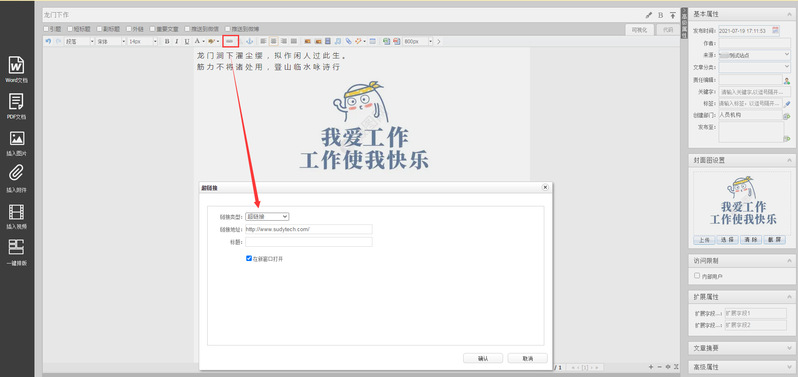Image resolution: width=798 pixels, height=377 pixels.
Task: Toggle italic formatting in editor toolbar
Action: pyautogui.click(x=177, y=41)
